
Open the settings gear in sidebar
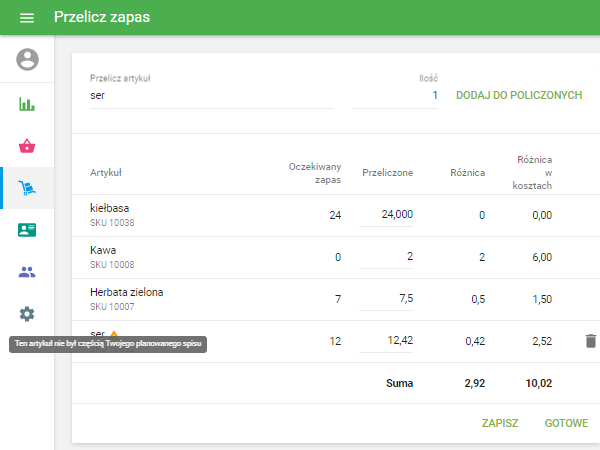pyautogui.click(x=27, y=314)
